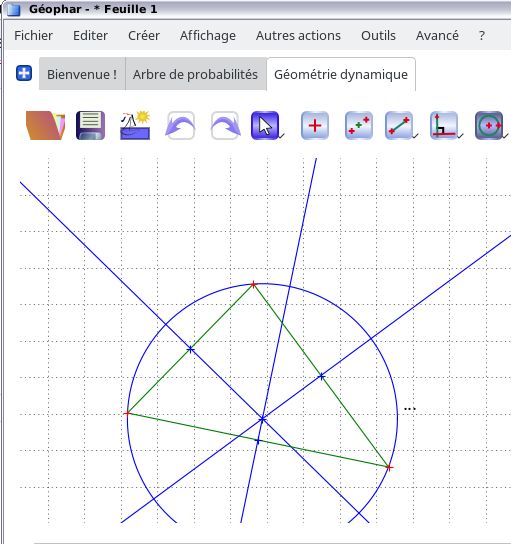Click the blue midpoint on the bottom triangle side
The width and height of the screenshot is (511, 544).
click(258, 441)
